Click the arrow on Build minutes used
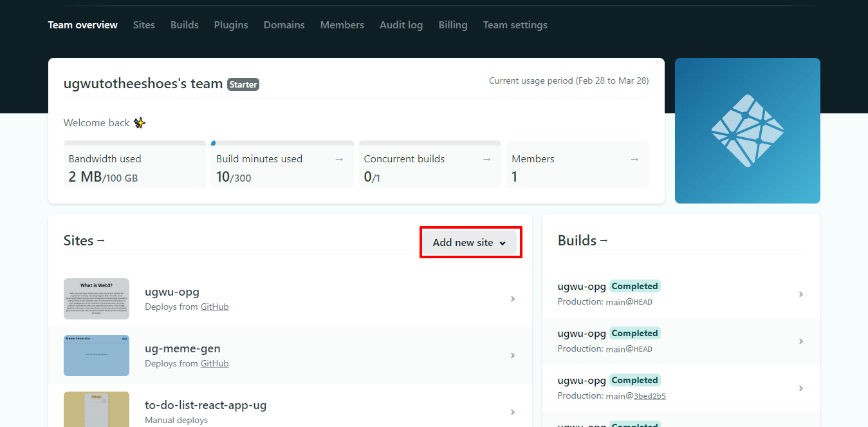 [339, 159]
